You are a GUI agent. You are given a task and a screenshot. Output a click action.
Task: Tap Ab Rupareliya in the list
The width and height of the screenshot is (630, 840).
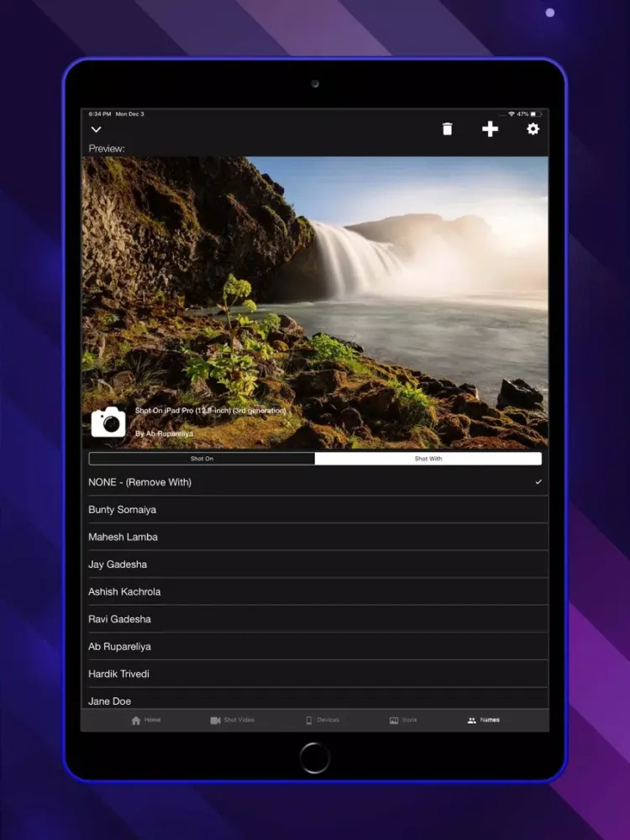(x=315, y=647)
